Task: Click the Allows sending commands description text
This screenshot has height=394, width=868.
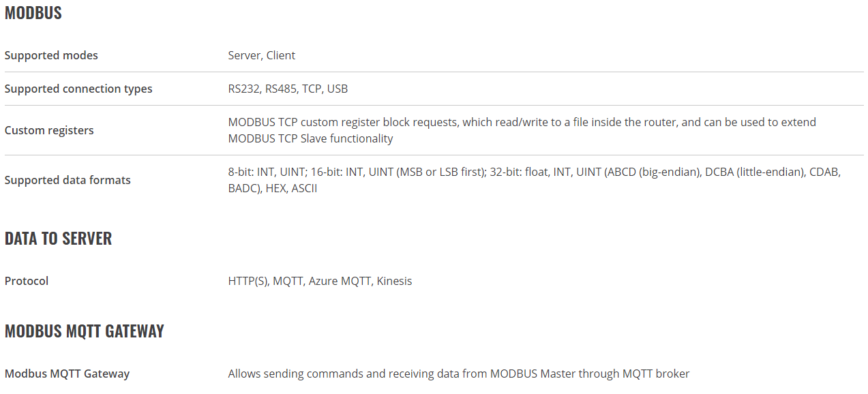Action: [459, 374]
